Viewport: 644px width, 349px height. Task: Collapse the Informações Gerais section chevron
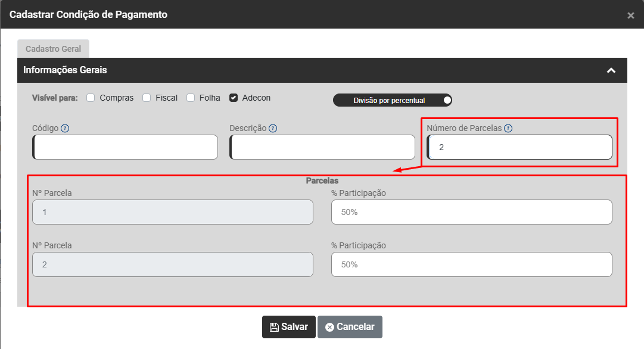(x=611, y=70)
